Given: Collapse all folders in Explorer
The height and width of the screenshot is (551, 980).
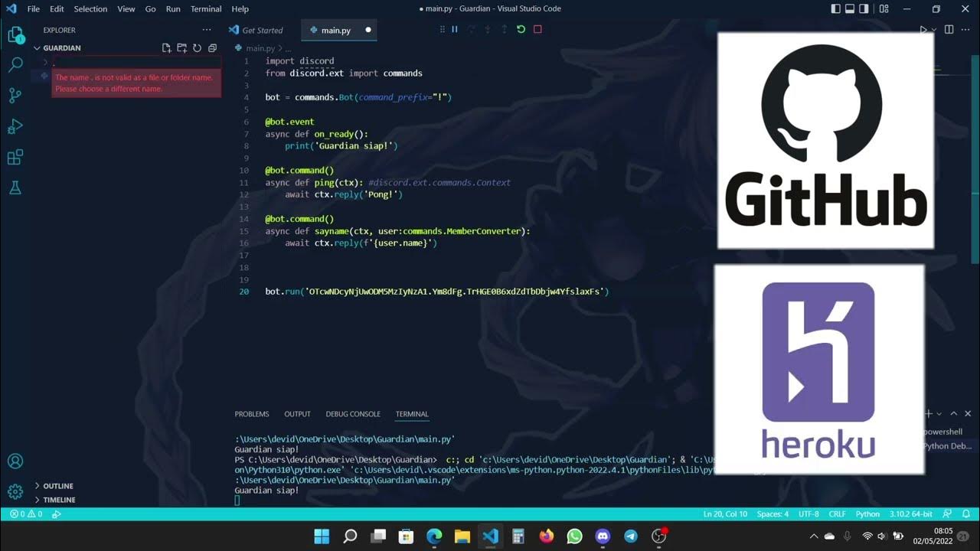Looking at the screenshot, I should pos(212,48).
